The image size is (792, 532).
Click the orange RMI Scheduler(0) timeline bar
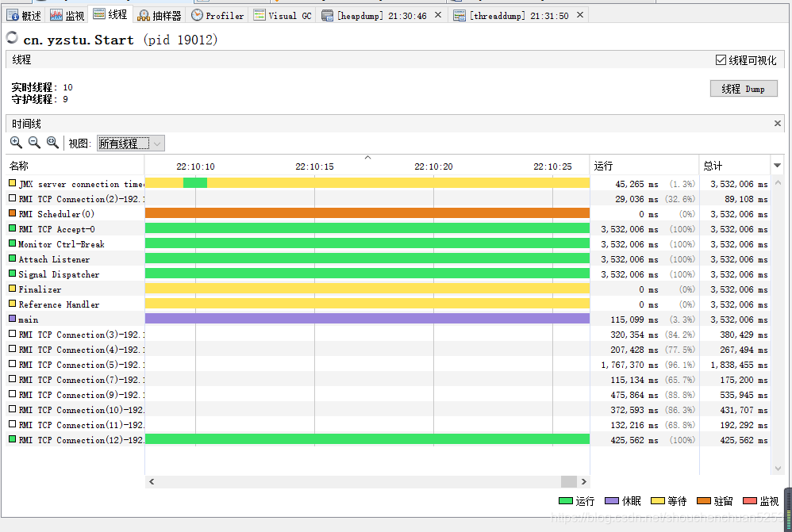pyautogui.click(x=367, y=213)
